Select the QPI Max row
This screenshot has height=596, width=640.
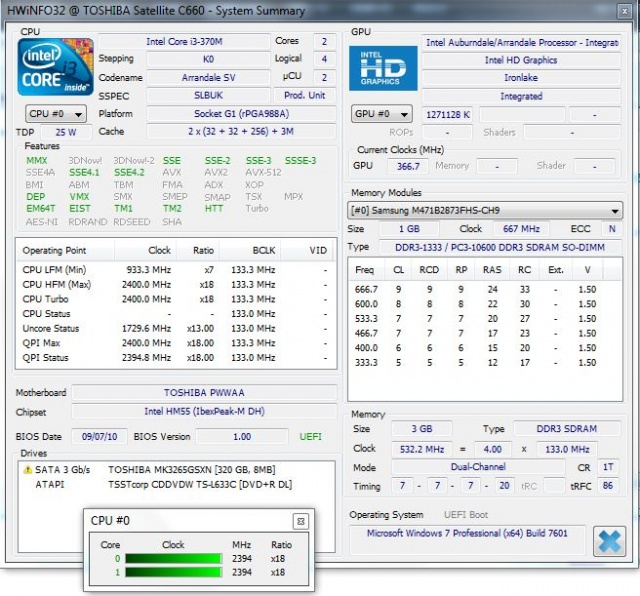point(176,343)
